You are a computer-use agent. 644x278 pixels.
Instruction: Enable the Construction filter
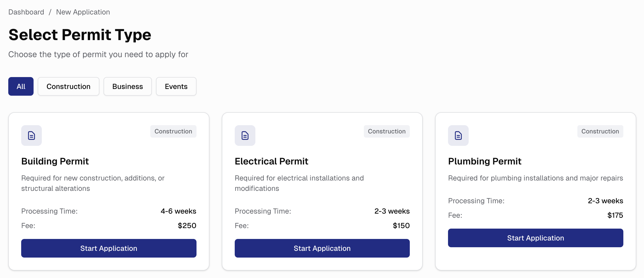pyautogui.click(x=68, y=86)
